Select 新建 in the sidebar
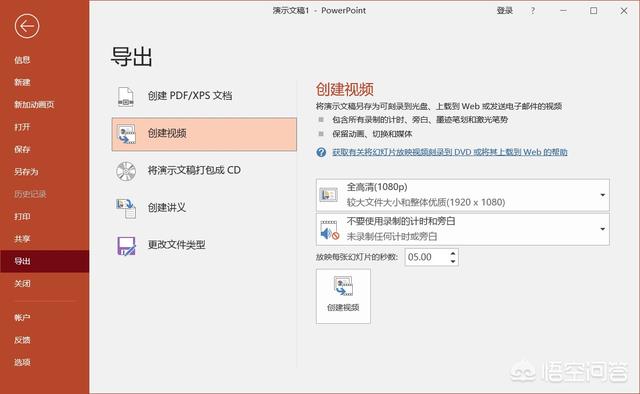This screenshot has width=640, height=394. point(22,82)
